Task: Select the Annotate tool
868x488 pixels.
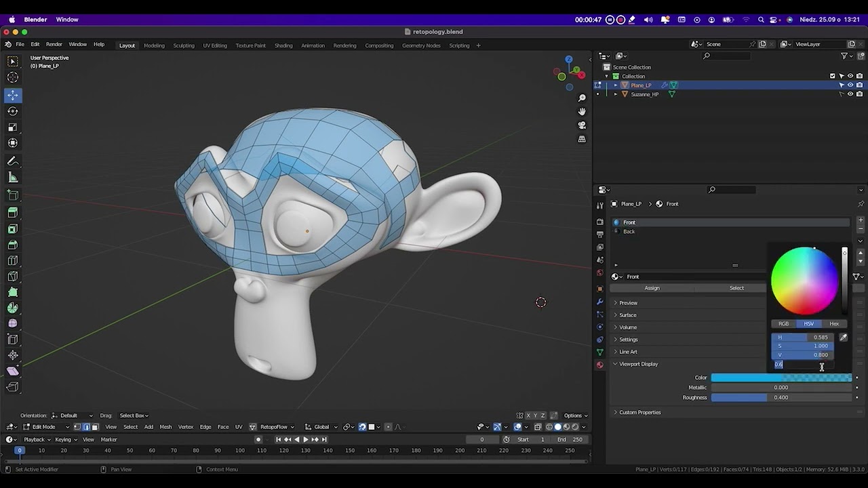Action: click(12, 161)
